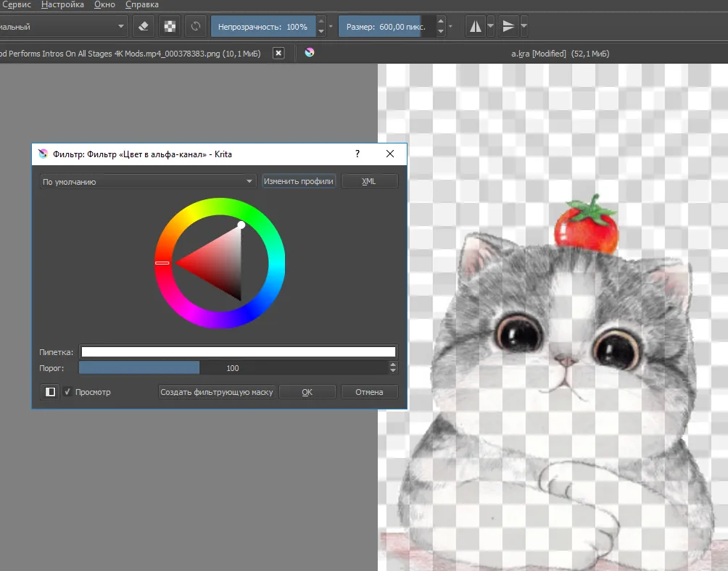Cancel filter with Отмена button
Image resolution: width=728 pixels, height=571 pixels.
click(370, 392)
